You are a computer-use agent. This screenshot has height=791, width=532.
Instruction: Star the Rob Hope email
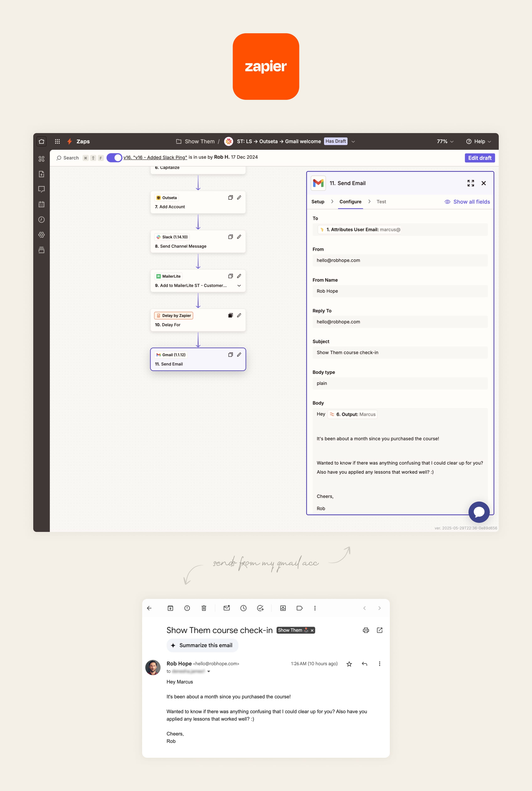(349, 664)
